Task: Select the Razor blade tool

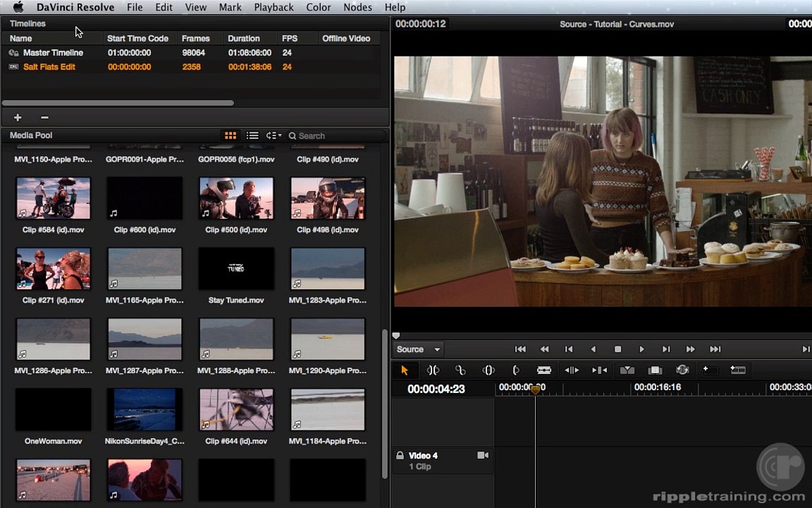Action: coord(543,370)
